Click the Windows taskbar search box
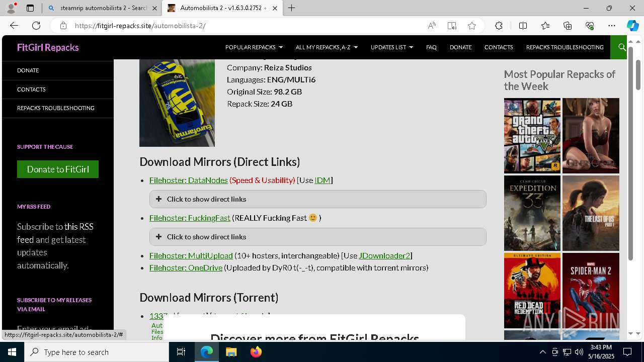The width and height of the screenshot is (644, 362). click(x=97, y=352)
